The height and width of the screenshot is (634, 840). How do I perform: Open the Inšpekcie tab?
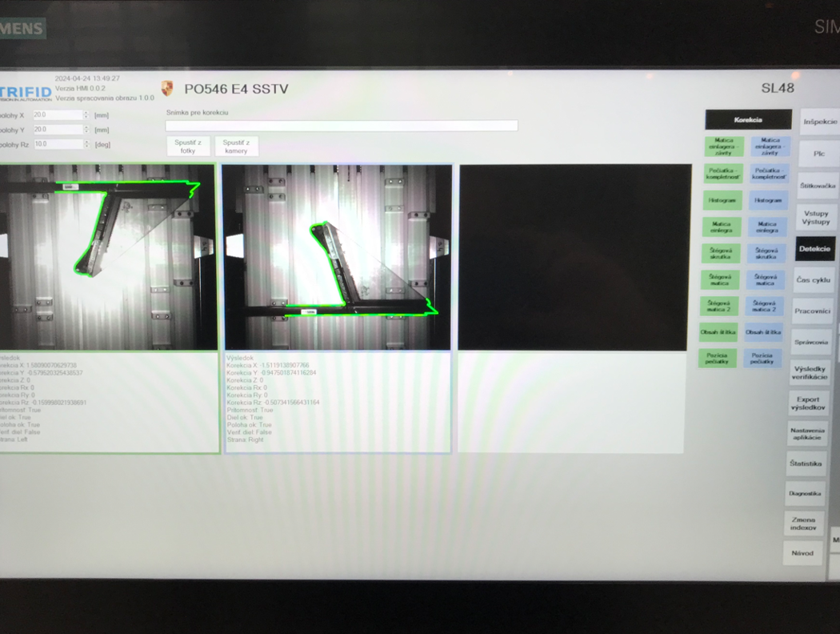pos(819,122)
